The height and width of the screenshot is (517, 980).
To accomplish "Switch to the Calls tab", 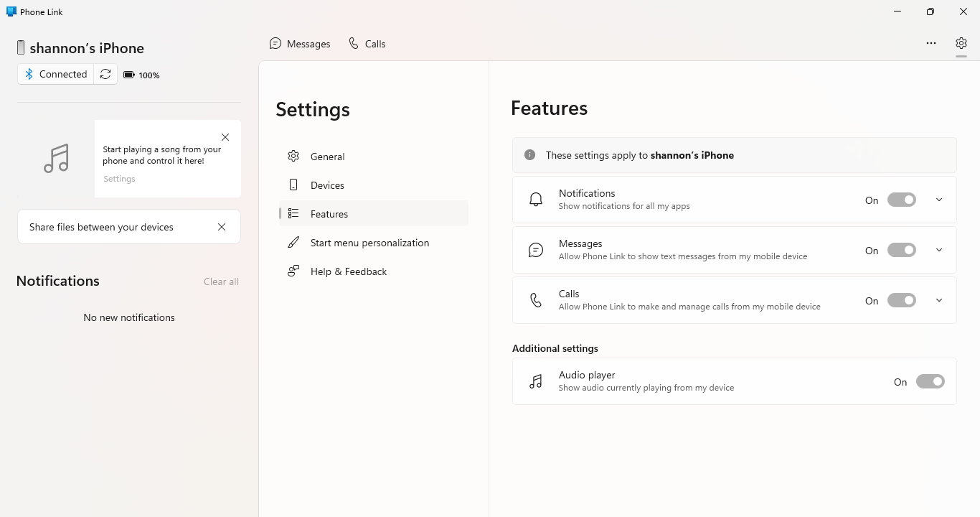I will [x=367, y=44].
